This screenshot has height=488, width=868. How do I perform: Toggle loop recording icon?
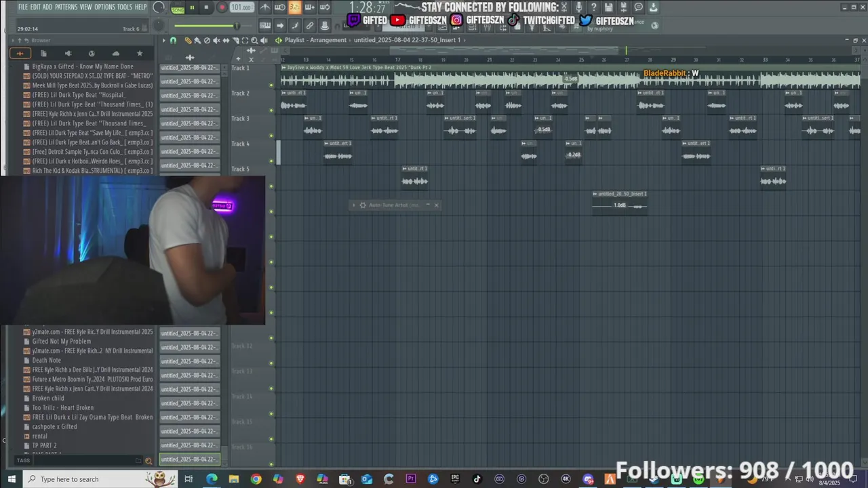click(x=324, y=7)
